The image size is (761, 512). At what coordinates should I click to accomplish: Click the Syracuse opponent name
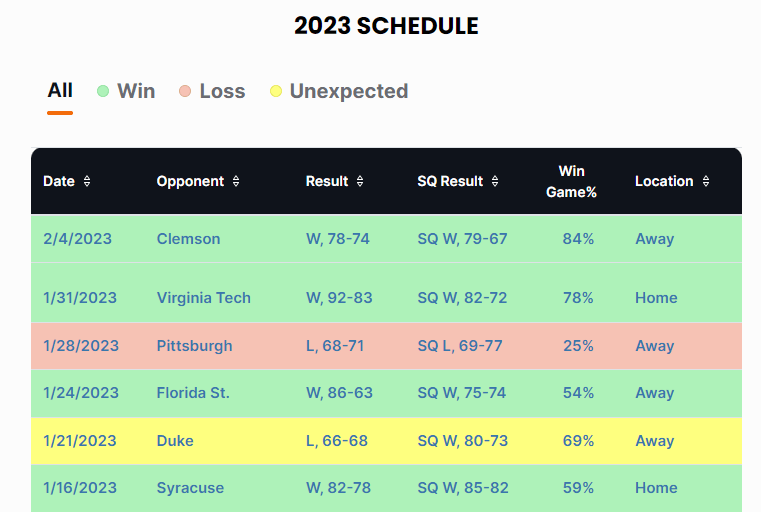tap(190, 488)
